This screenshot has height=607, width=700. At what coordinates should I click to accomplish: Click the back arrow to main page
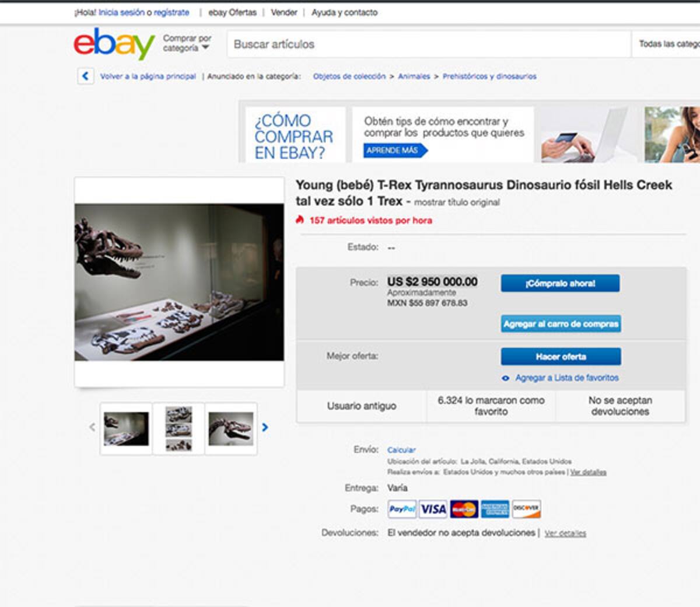86,76
